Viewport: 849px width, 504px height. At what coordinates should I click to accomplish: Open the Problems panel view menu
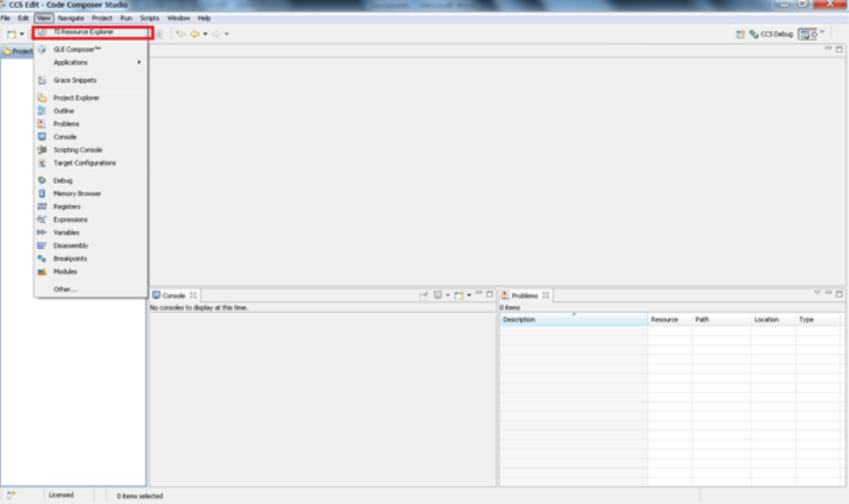(x=817, y=293)
